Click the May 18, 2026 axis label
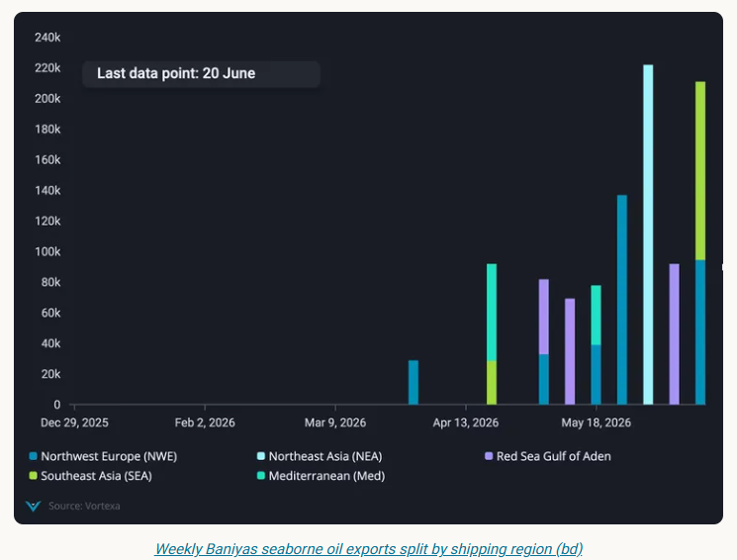The width and height of the screenshot is (737, 560). pyautogui.click(x=596, y=422)
